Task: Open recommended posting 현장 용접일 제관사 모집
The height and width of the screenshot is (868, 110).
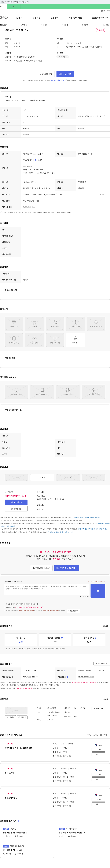Action: click(12, 850)
